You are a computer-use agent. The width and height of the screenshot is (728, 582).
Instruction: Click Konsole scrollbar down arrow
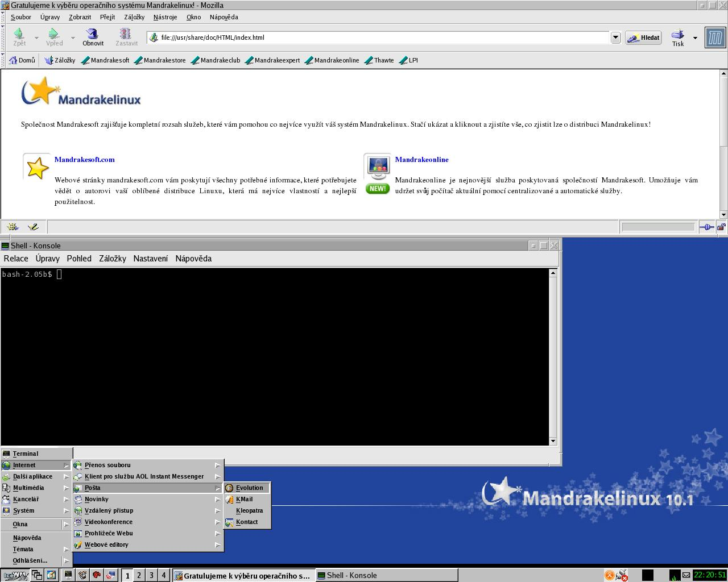click(553, 441)
